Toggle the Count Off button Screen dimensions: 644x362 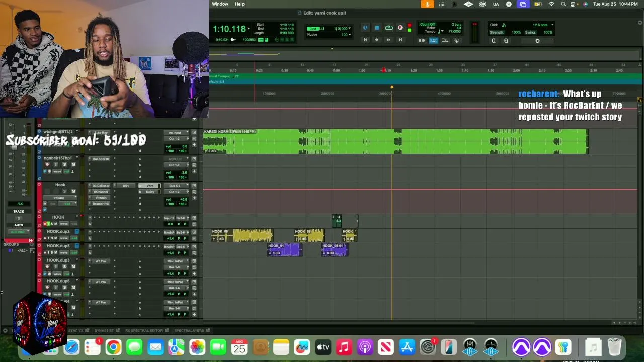(427, 24)
